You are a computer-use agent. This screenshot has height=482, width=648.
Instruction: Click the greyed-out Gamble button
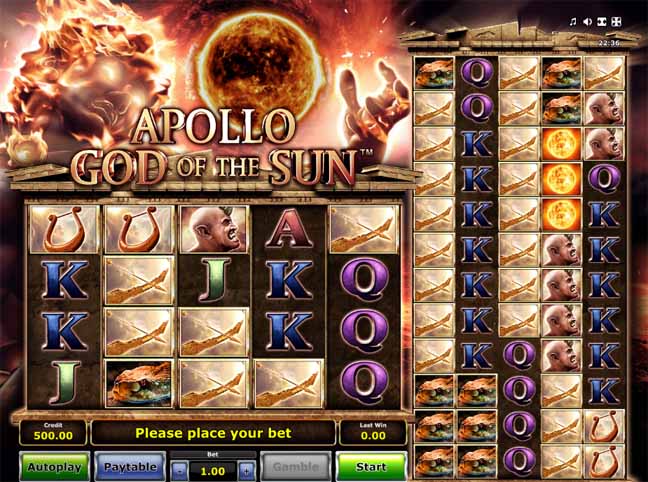click(296, 466)
